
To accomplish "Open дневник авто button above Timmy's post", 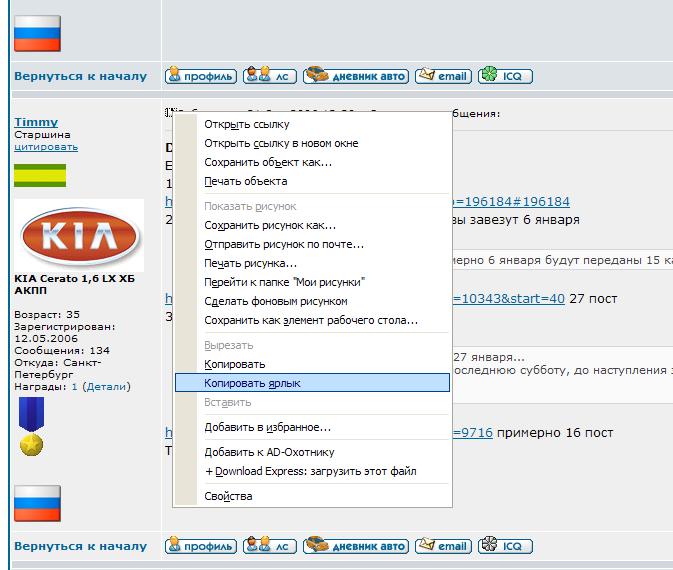I will [x=356, y=76].
